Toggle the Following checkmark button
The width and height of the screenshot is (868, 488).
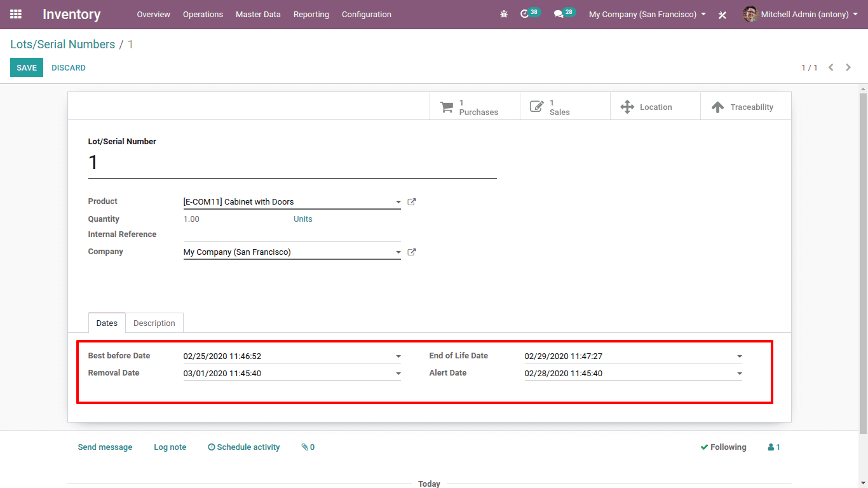[723, 447]
